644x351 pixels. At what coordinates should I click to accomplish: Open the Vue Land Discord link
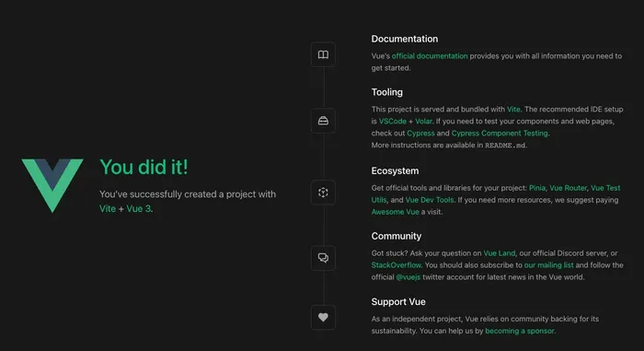[499, 253]
